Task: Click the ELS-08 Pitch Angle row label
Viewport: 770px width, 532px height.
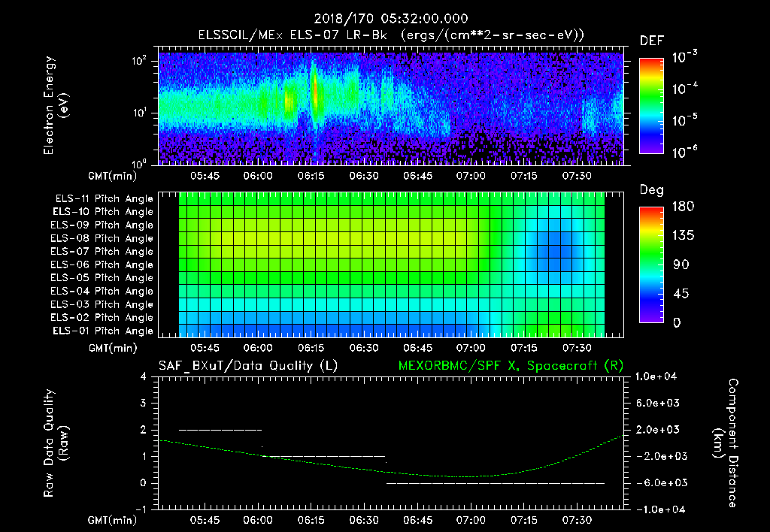Action: pos(102,238)
